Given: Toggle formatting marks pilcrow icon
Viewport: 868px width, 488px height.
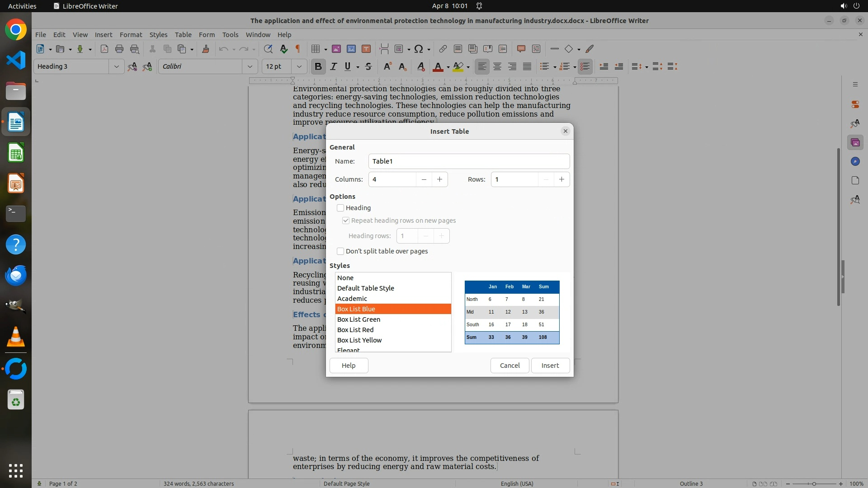Looking at the screenshot, I should click(x=298, y=49).
